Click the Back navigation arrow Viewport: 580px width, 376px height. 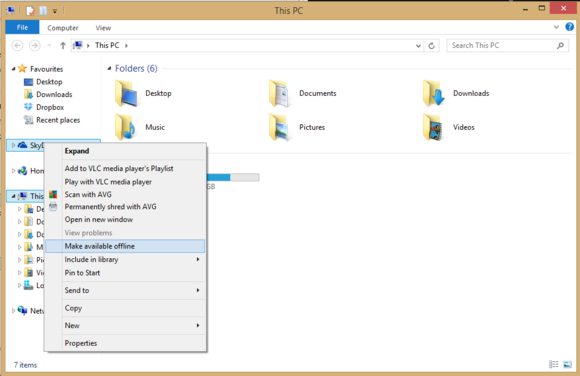click(17, 46)
